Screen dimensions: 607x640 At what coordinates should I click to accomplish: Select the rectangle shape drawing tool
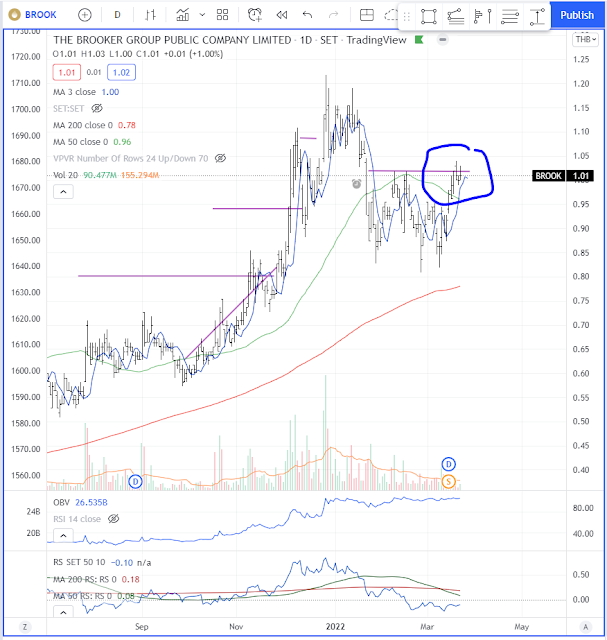point(429,16)
